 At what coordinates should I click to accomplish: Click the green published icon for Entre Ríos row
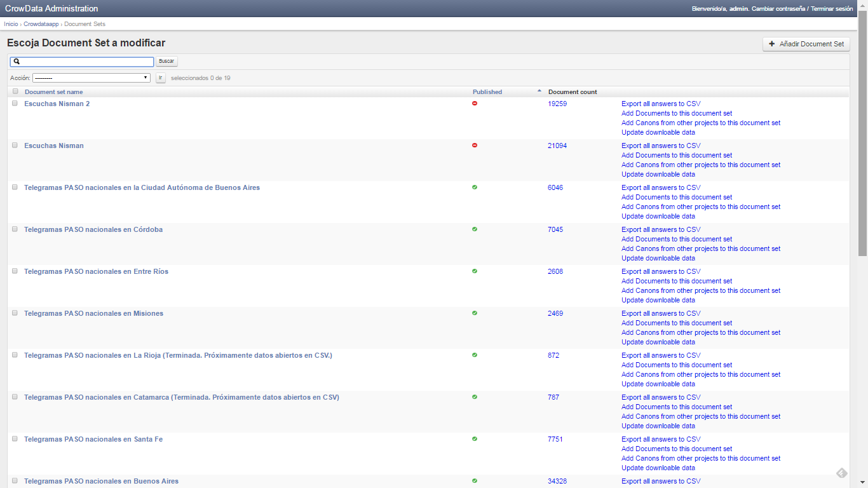(475, 271)
